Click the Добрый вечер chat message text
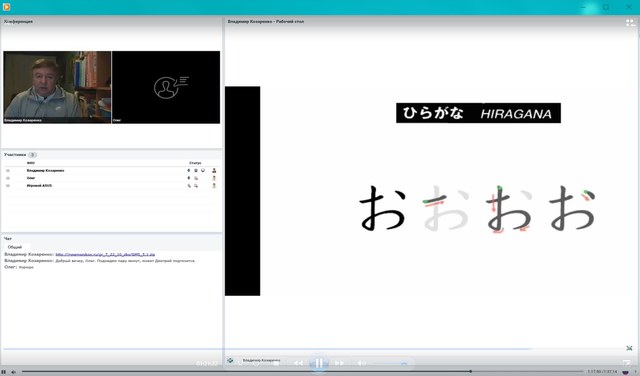Screen dimensions: 640x376 126,260
